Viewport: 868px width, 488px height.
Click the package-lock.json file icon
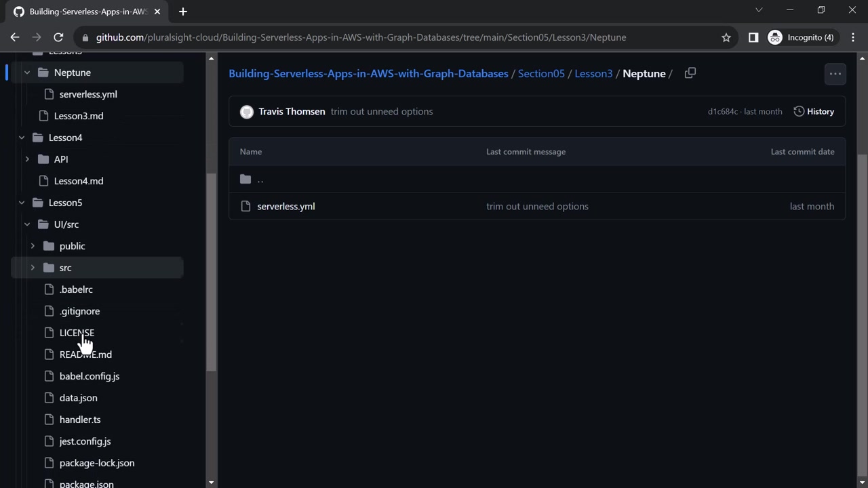coord(49,463)
